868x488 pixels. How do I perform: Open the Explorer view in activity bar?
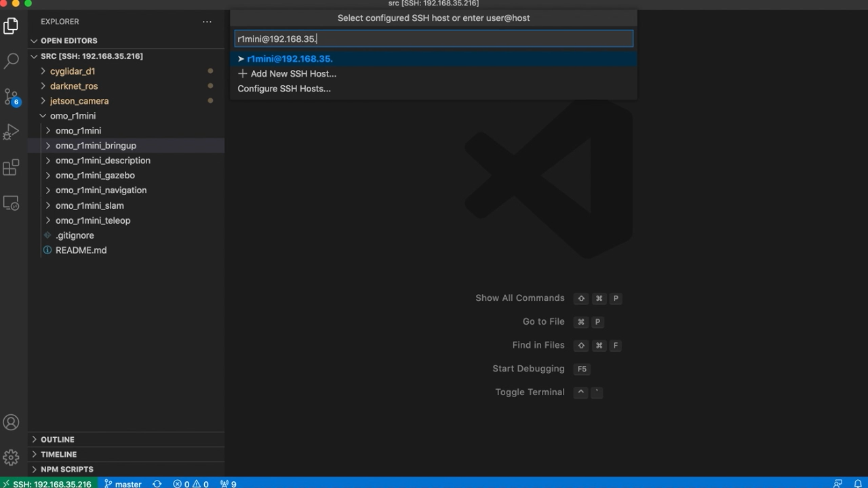pyautogui.click(x=11, y=26)
